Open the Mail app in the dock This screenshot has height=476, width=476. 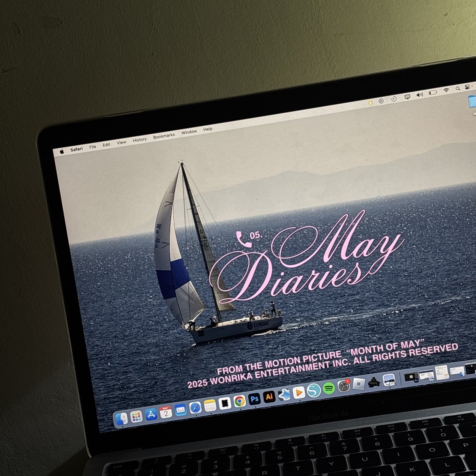point(180,410)
